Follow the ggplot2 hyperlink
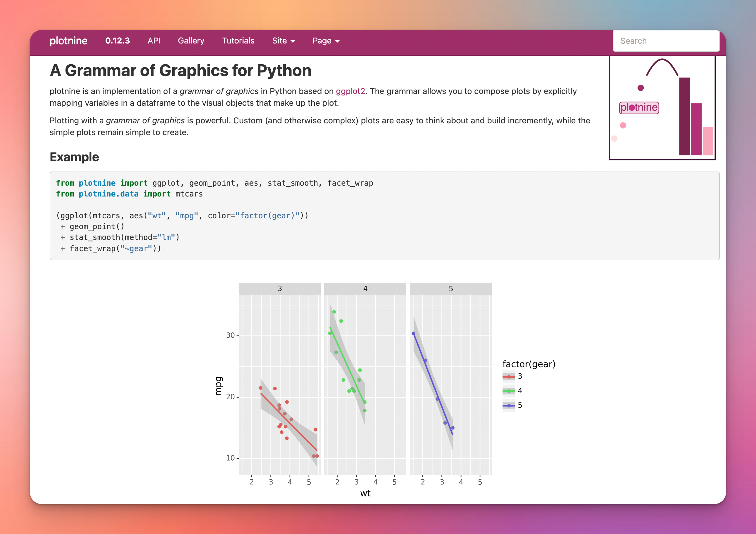This screenshot has height=534, width=756. (x=350, y=91)
